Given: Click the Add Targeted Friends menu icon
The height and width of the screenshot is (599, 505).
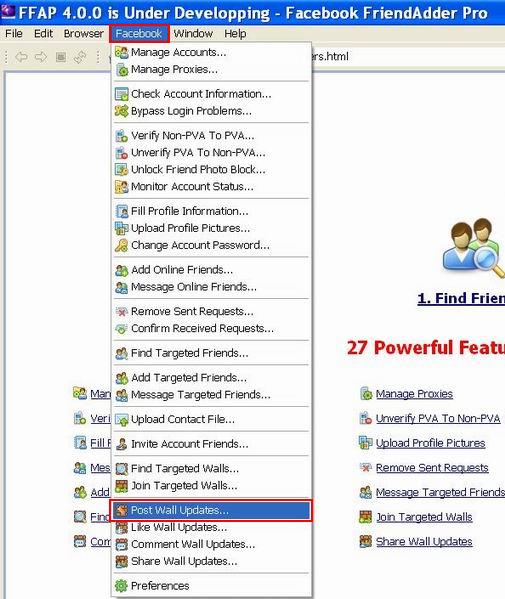Looking at the screenshot, I should point(121,378).
